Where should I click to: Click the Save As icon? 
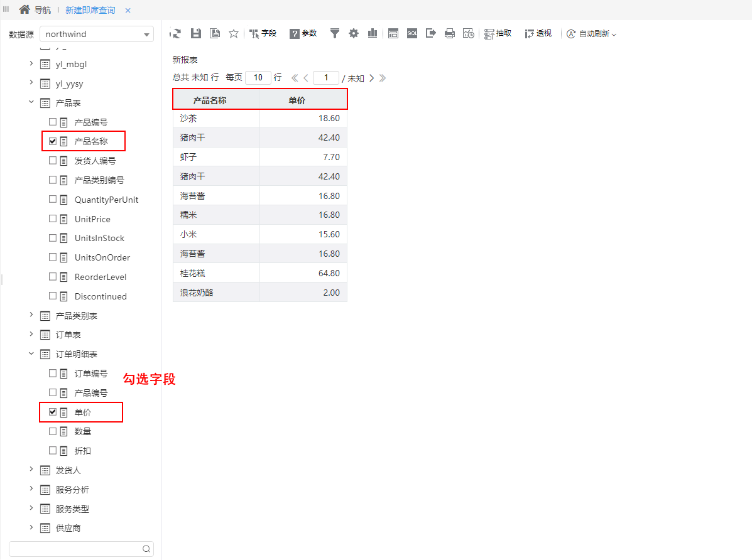tap(215, 33)
